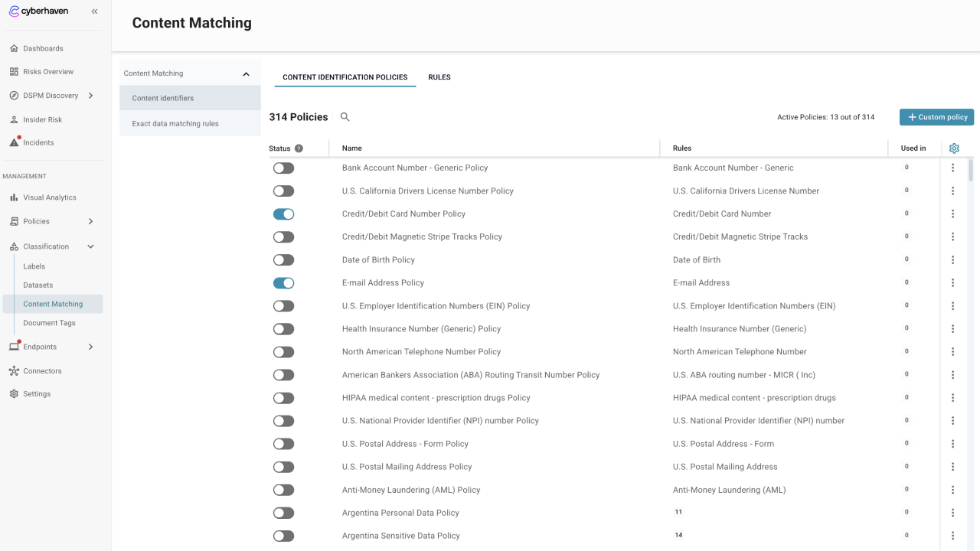The height and width of the screenshot is (551, 980).
Task: Disable the Credit/Debit Card Number Policy toggle
Action: click(x=283, y=214)
